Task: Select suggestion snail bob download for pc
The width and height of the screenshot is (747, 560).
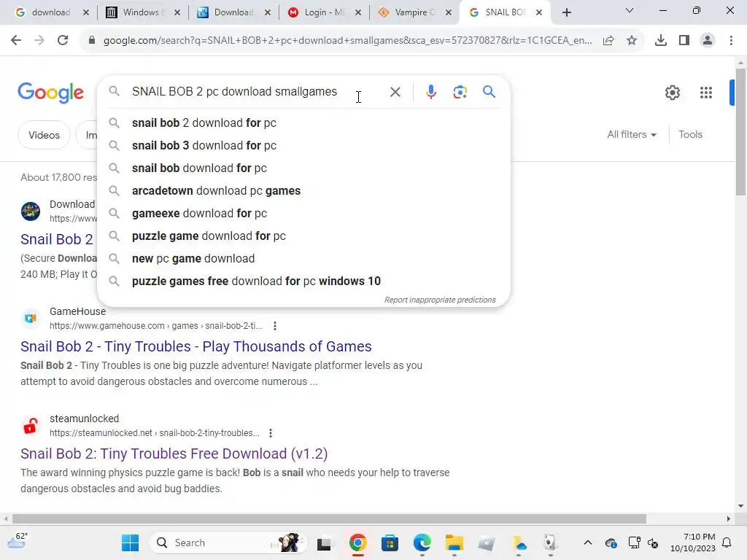Action: pos(303,168)
